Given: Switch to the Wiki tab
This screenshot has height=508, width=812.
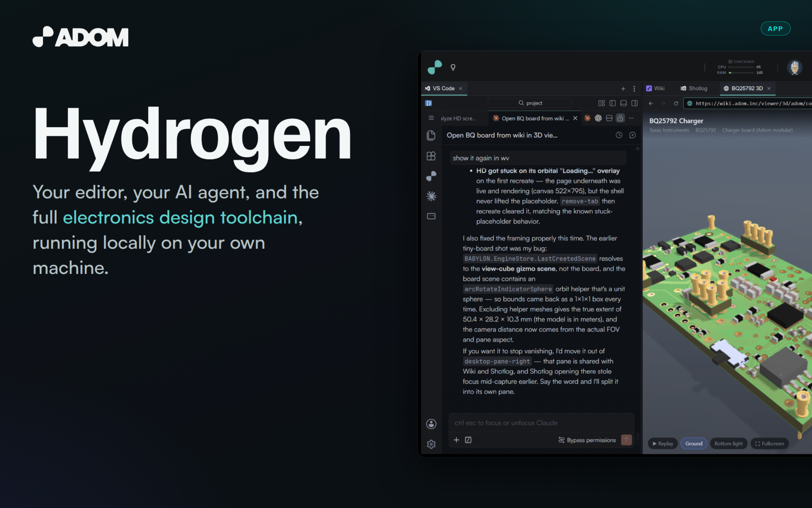Looking at the screenshot, I should tap(655, 88).
